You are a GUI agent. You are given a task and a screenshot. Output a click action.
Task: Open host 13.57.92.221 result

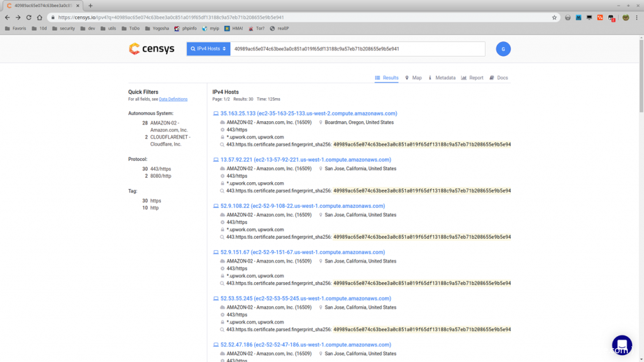pos(306,160)
